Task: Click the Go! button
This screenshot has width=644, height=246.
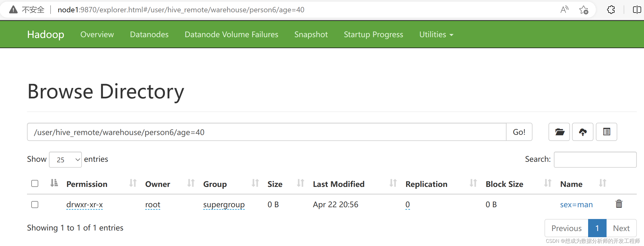Action: click(519, 132)
